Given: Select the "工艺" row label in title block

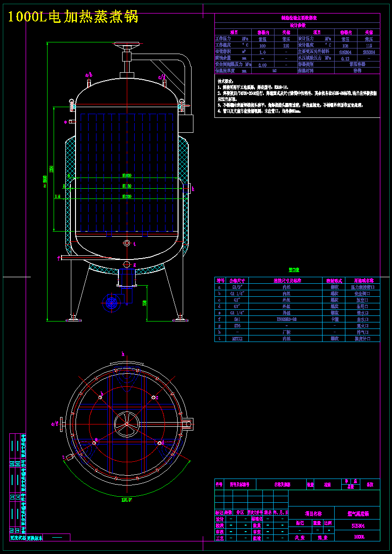Looking at the screenshot, I should tap(220, 538).
